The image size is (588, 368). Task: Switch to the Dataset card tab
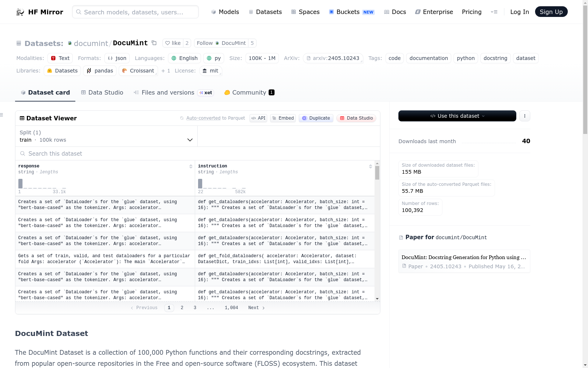tap(45, 92)
